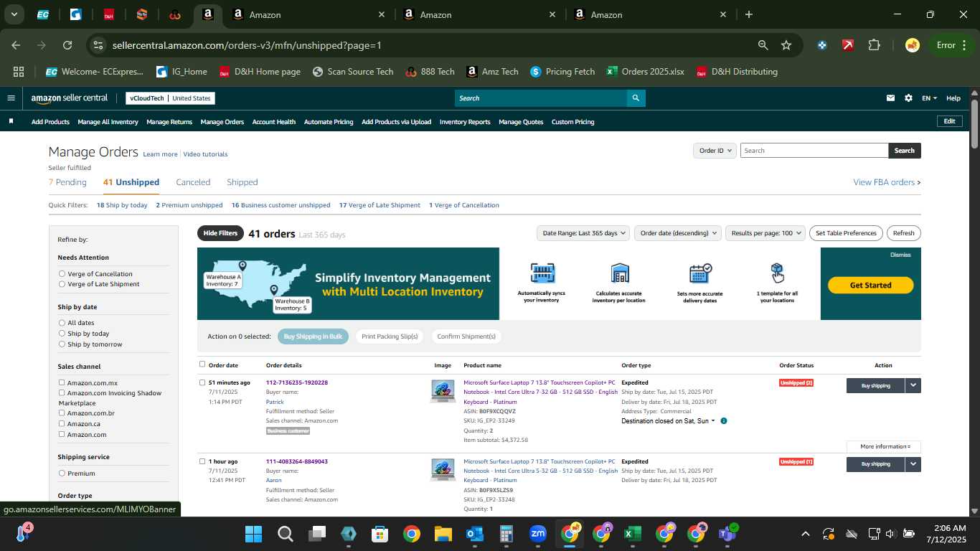
Task: Switch to the Shipped orders tab
Action: point(242,182)
